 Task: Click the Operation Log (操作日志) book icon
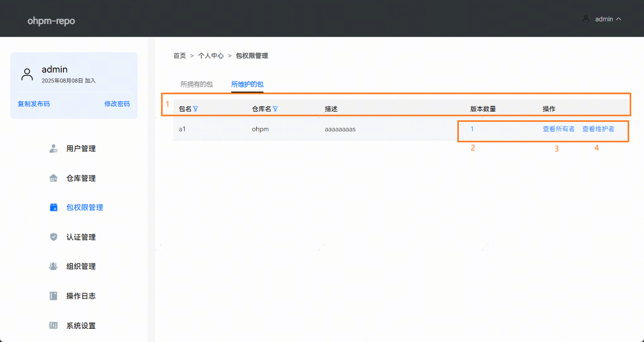coord(53,296)
